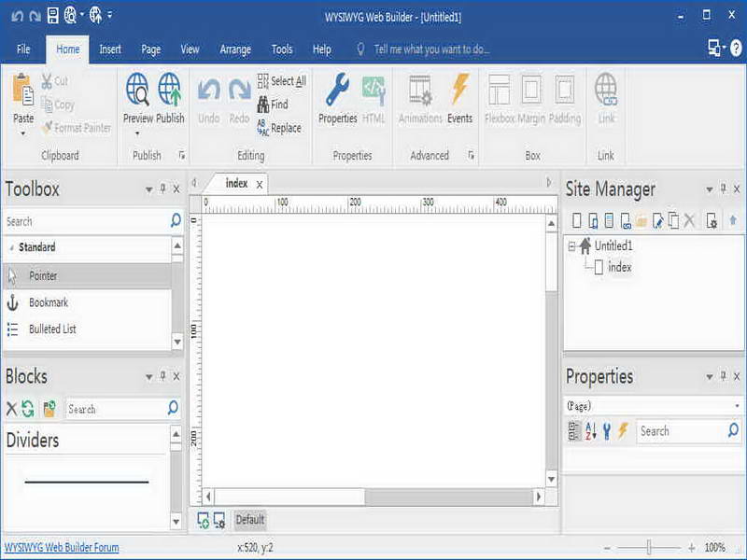Click the HTML icon in Properties group
The height and width of the screenshot is (560, 747).
(373, 89)
